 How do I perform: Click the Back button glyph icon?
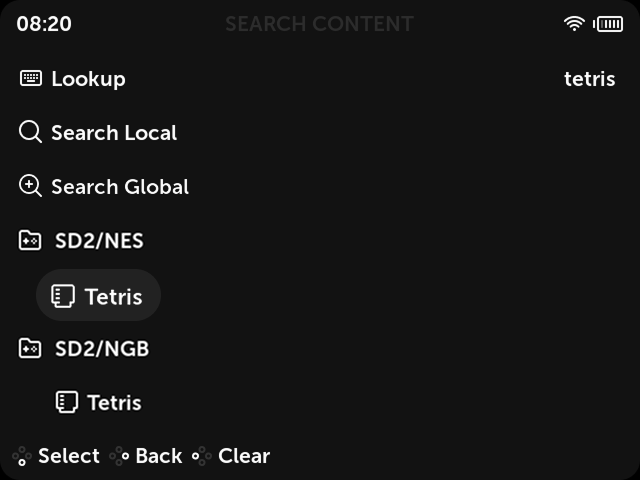[x=120, y=456]
